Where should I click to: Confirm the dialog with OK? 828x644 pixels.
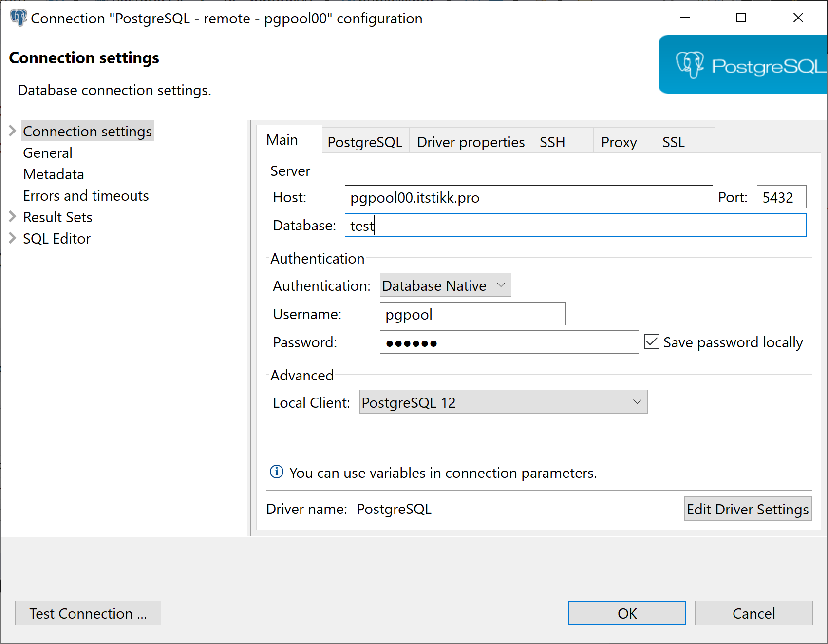626,613
